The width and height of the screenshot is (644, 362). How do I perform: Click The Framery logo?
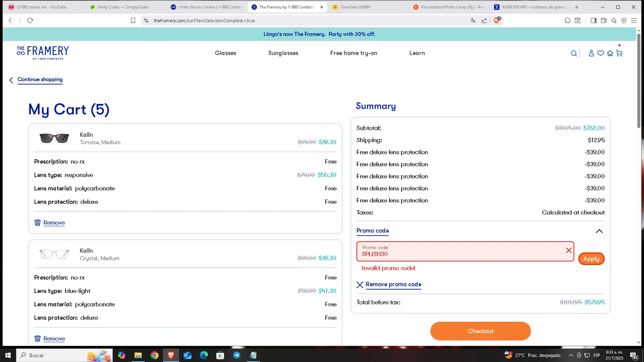click(43, 53)
